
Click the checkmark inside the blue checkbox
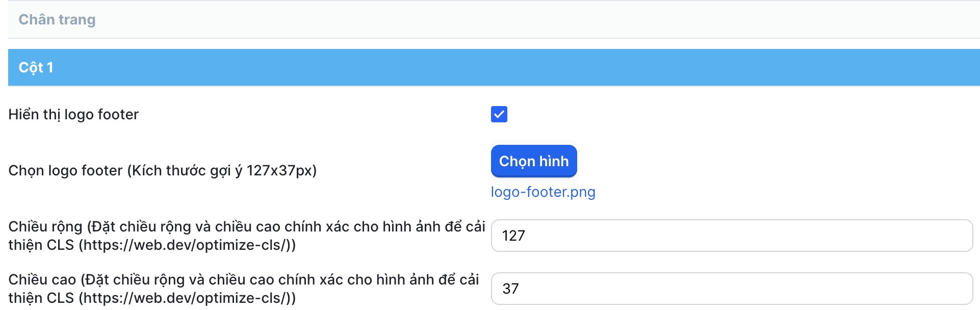coord(499,114)
